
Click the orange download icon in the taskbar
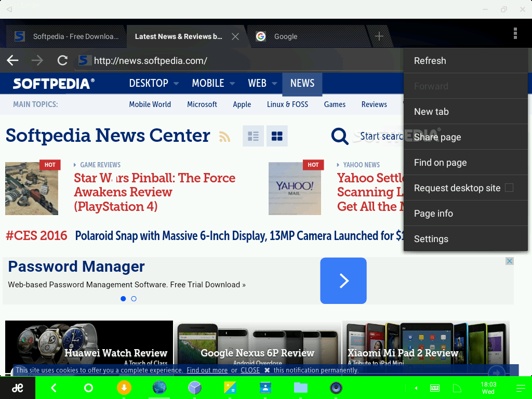124,388
